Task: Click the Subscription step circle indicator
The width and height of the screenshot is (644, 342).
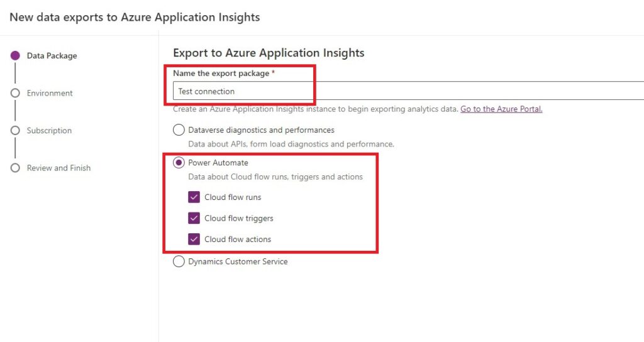Action: [x=15, y=131]
